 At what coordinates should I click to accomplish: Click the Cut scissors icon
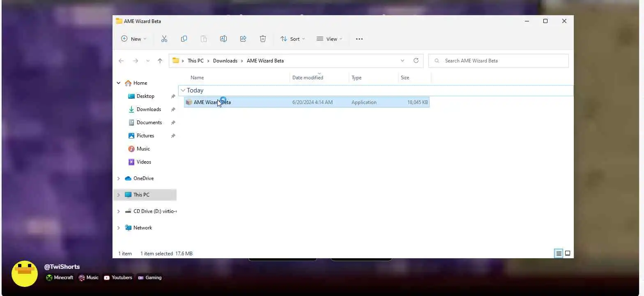164,39
